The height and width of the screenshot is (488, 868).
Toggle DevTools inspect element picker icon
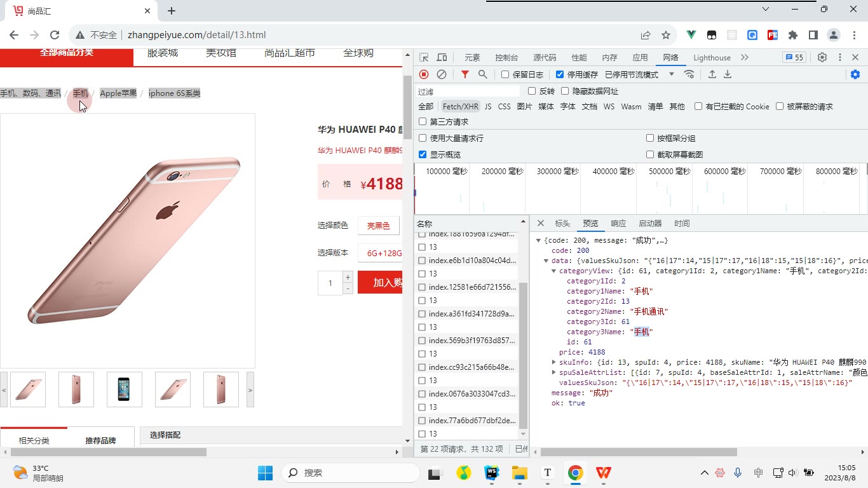pyautogui.click(x=424, y=57)
